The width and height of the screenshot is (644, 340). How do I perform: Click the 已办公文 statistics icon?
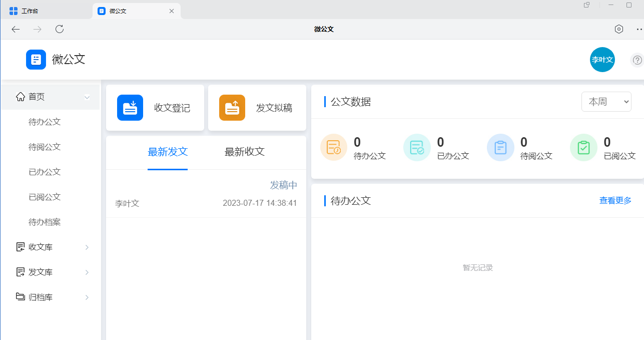point(417,147)
